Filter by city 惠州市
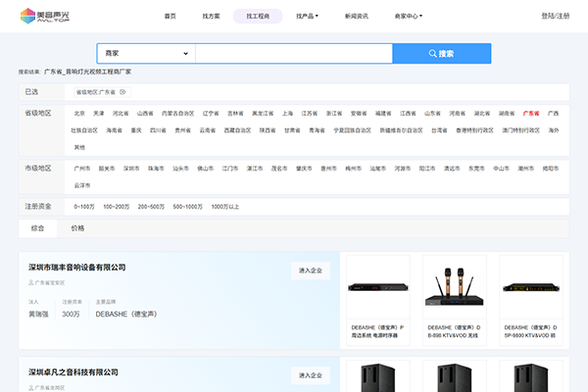This screenshot has width=588, height=392. [328, 169]
